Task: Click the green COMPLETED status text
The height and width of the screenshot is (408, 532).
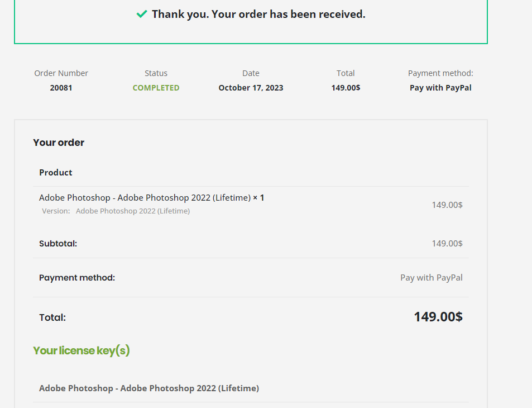Action: [x=156, y=88]
